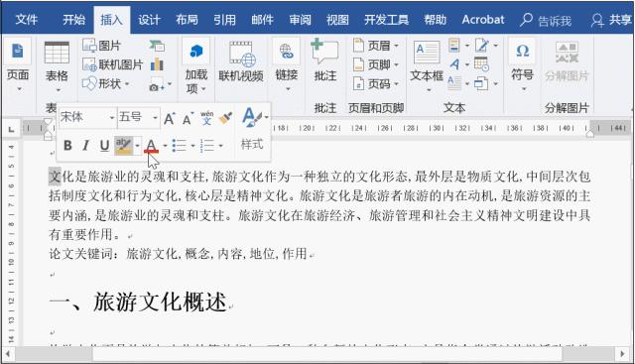Viewport: 635px width, 364px height.
Task: Switch to the 引用 (References) tab
Action: pyautogui.click(x=224, y=20)
